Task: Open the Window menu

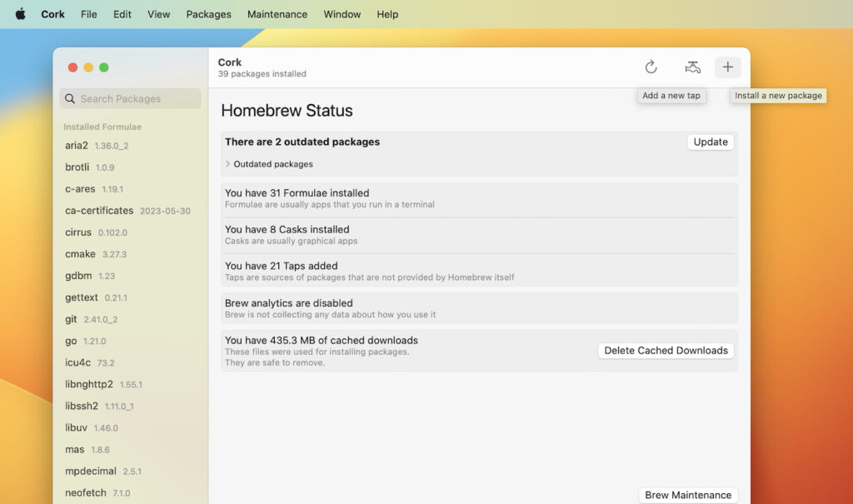Action: click(x=342, y=14)
